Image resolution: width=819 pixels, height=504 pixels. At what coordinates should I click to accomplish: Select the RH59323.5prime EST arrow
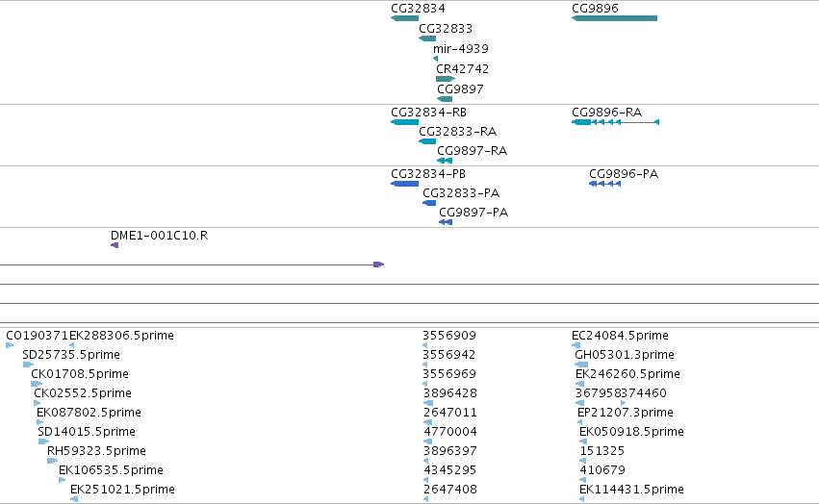[52, 461]
